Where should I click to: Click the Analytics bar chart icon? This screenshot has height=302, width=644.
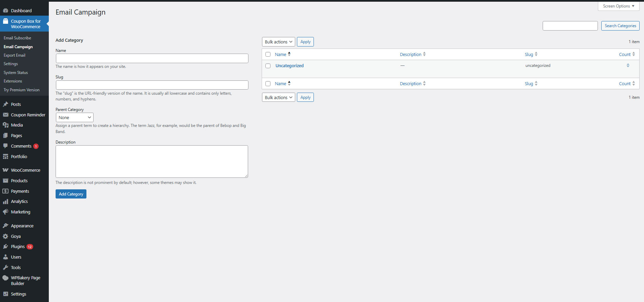(x=5, y=201)
